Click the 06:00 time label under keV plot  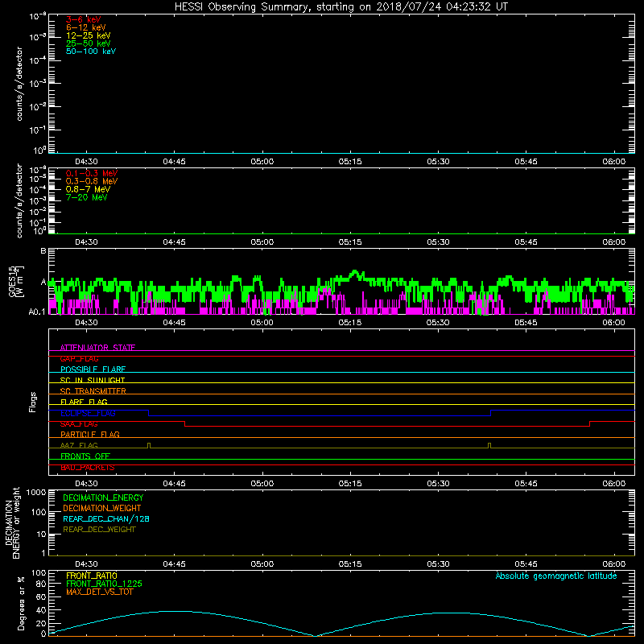tap(614, 162)
